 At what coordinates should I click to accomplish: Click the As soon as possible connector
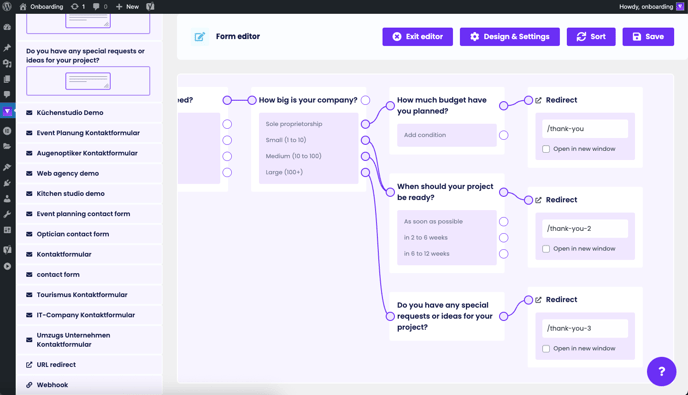click(x=504, y=222)
